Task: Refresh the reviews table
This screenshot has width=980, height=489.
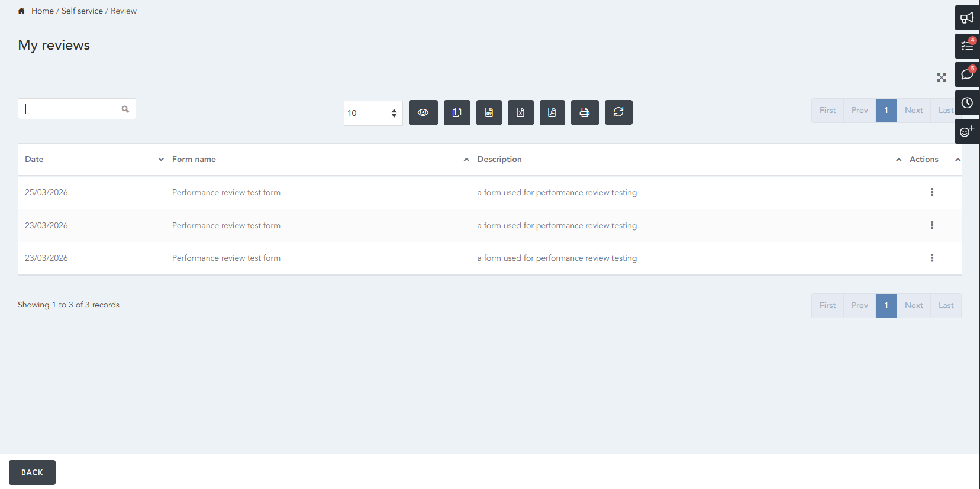Action: point(618,112)
